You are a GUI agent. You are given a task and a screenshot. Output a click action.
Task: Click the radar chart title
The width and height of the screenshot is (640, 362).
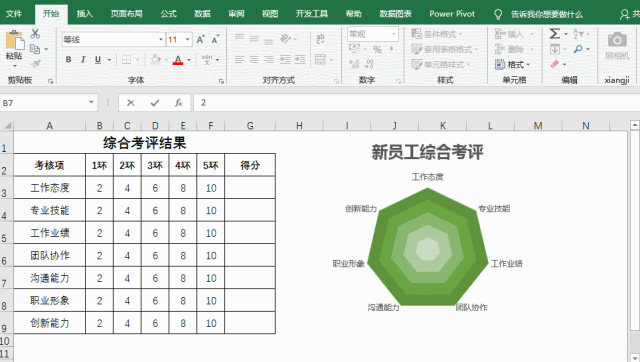tap(427, 152)
